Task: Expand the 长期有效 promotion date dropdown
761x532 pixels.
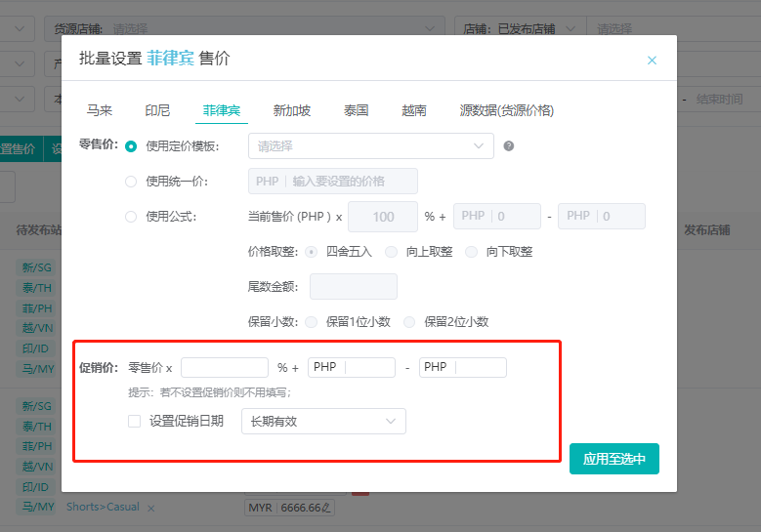Action: click(x=323, y=421)
